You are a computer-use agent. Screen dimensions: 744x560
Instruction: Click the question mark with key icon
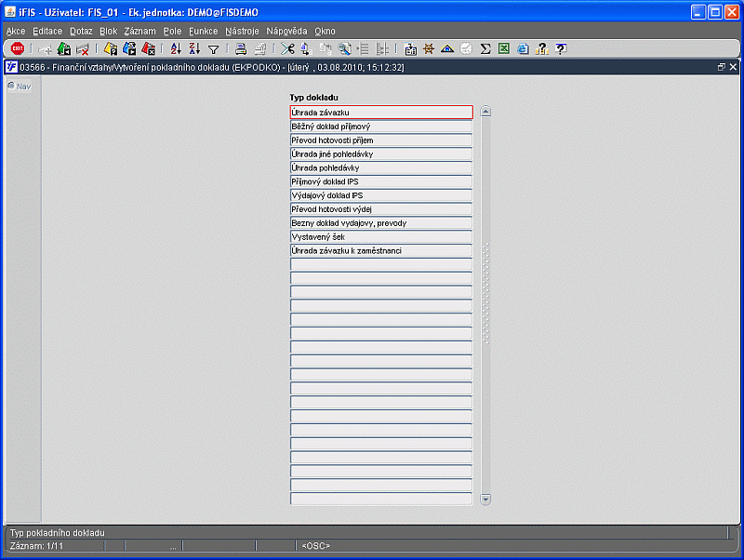542,48
